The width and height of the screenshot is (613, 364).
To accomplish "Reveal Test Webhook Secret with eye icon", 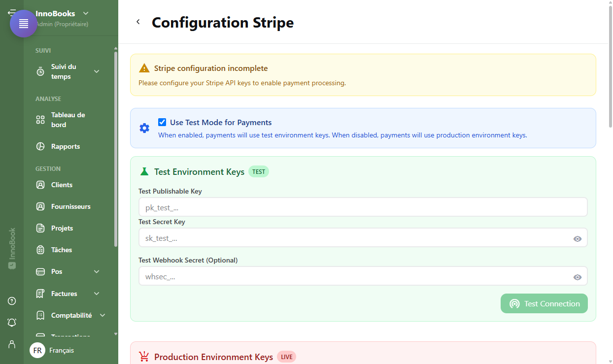I will point(578,277).
